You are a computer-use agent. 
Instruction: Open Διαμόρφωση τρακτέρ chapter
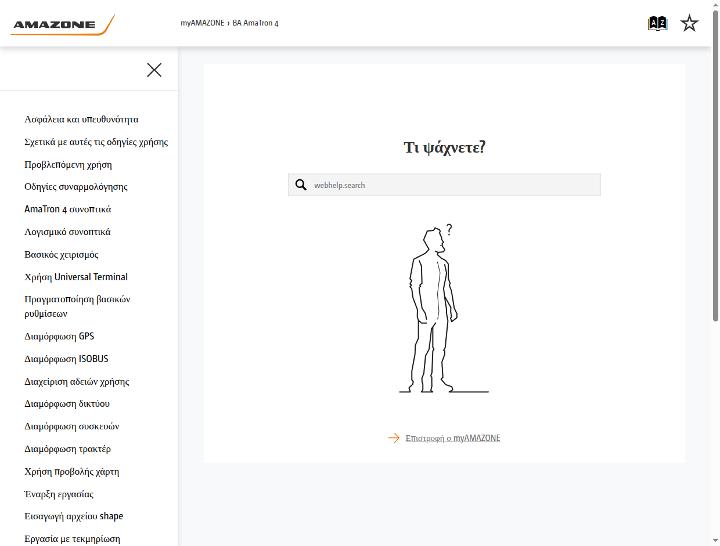click(68, 449)
